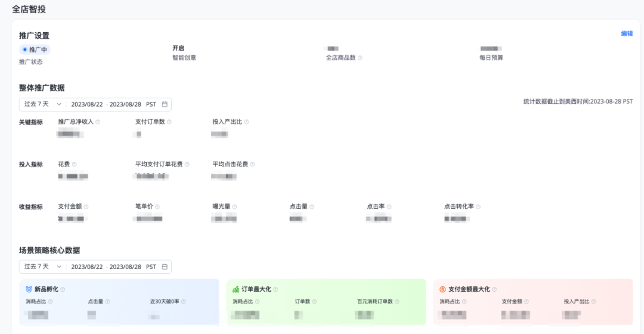Screen dimensions: 644x334
Task: Click calendar icon in 场景策略核心数据 date range
Action: tap(165, 267)
